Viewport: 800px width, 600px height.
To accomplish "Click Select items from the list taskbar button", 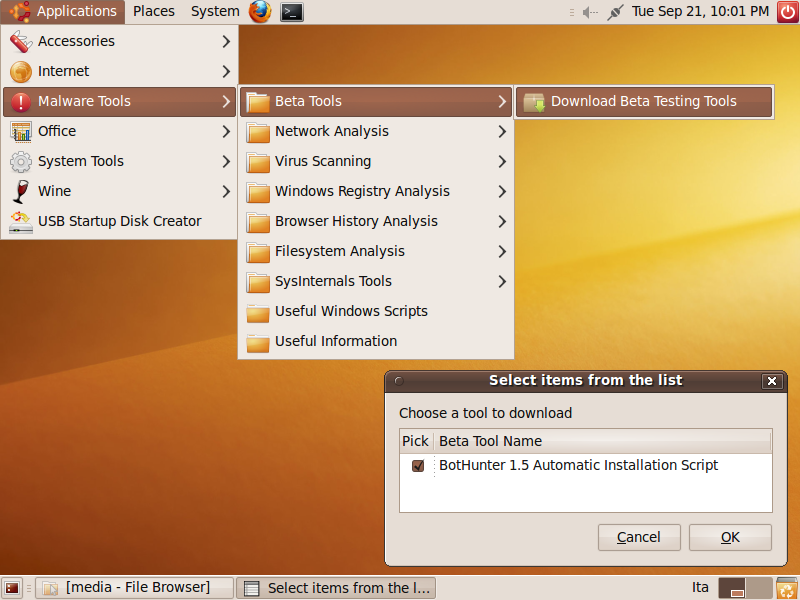I will (x=336, y=588).
